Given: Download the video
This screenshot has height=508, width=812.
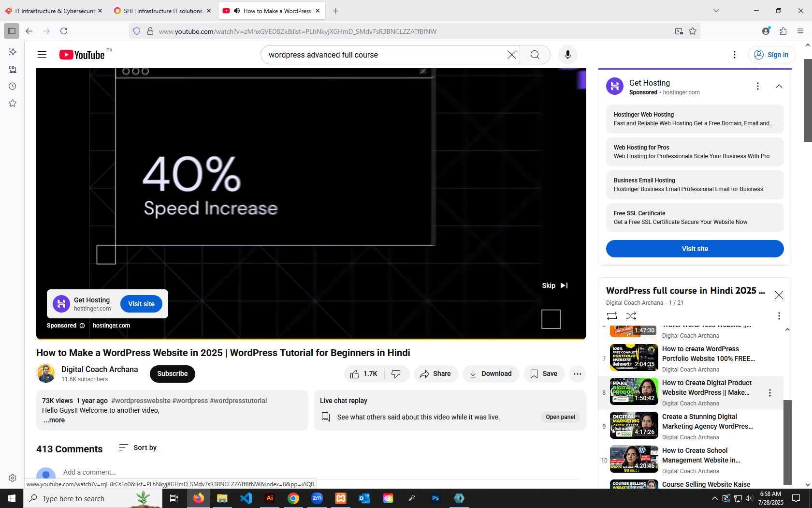Looking at the screenshot, I should click(491, 374).
